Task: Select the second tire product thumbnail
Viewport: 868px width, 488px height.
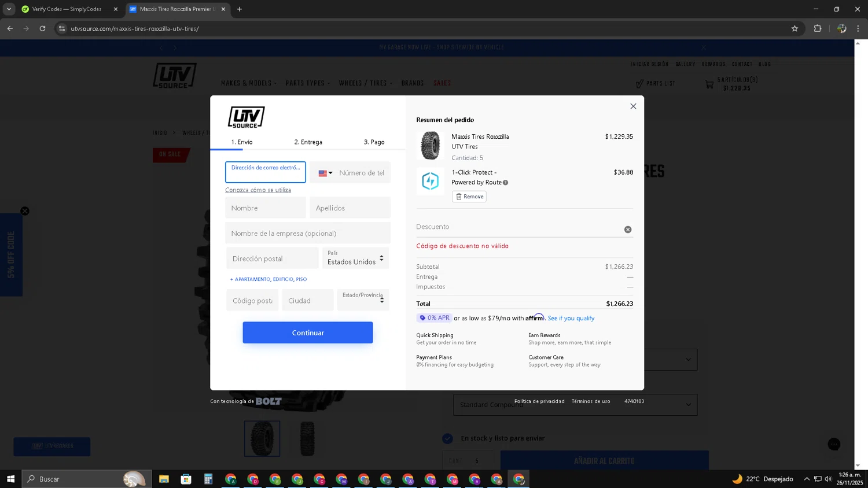Action: (x=307, y=438)
